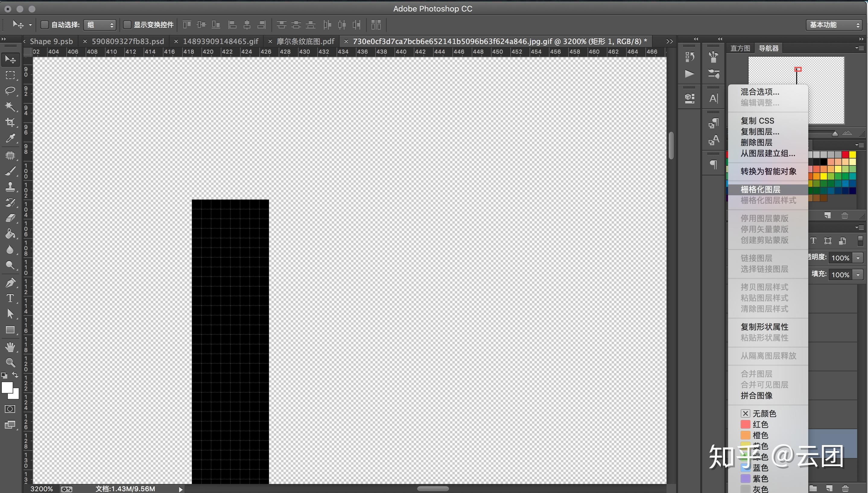Open the status bar info arrow
This screenshot has width=868, height=493.
pyautogui.click(x=181, y=489)
